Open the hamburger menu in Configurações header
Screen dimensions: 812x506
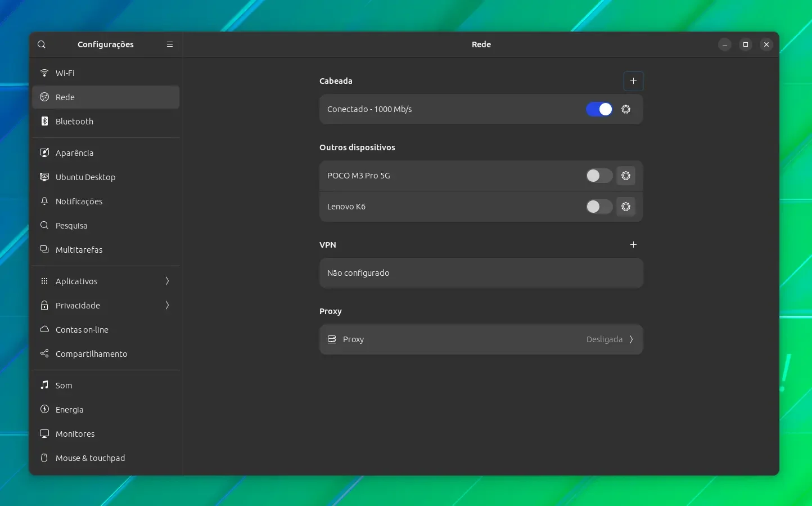170,44
